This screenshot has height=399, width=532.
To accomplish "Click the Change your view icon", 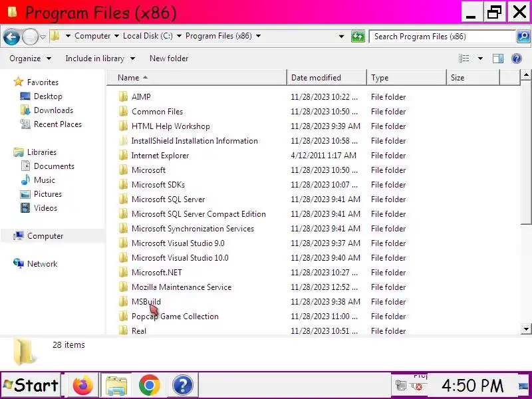I will [x=464, y=59].
